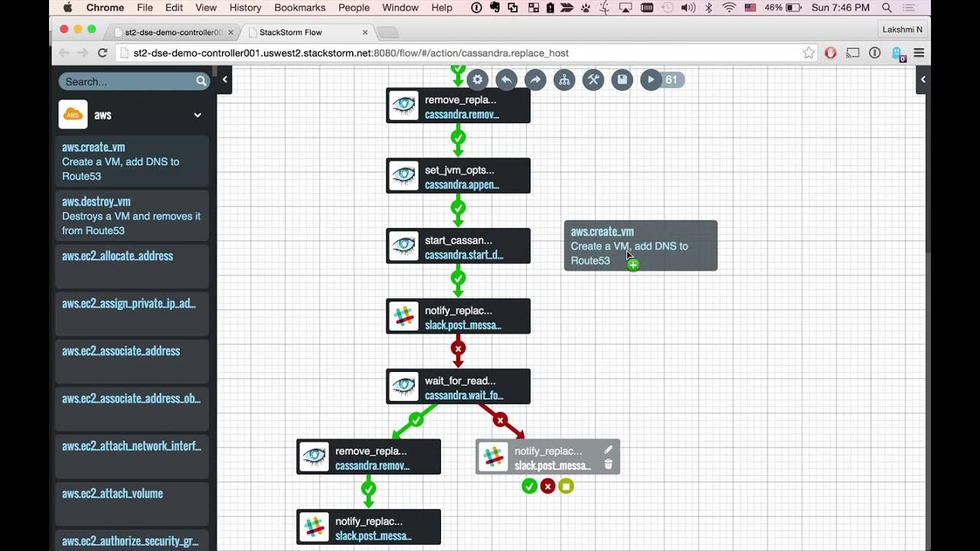Add on-complete transition yellow square button

pos(566,486)
